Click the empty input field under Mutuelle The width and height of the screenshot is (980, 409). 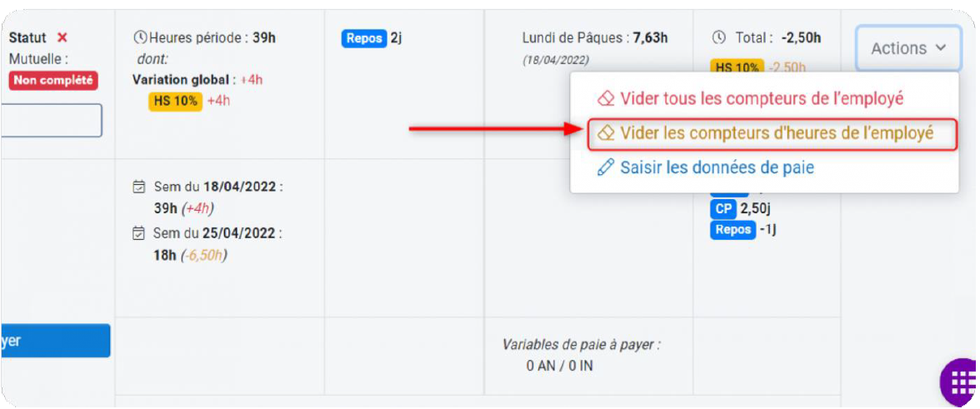pos(52,121)
